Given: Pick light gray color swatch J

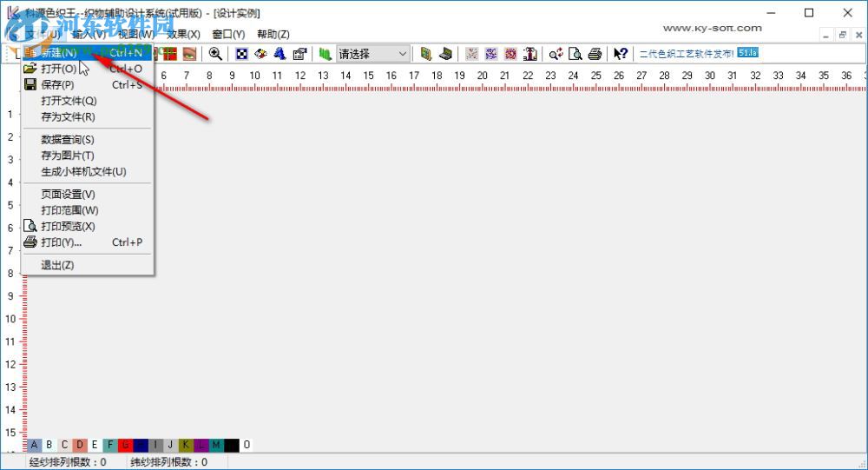Looking at the screenshot, I should pyautogui.click(x=170, y=445).
